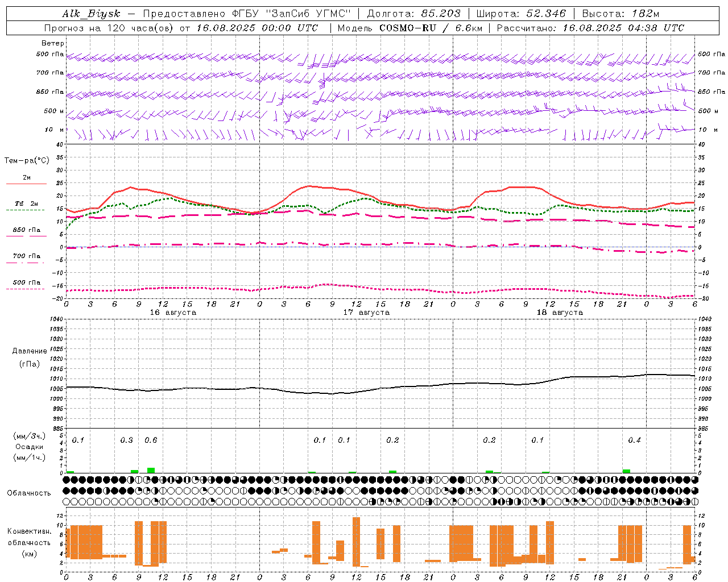Click the 'Td 2м' dew point legend
728x582 pixels.
[x=27, y=203]
